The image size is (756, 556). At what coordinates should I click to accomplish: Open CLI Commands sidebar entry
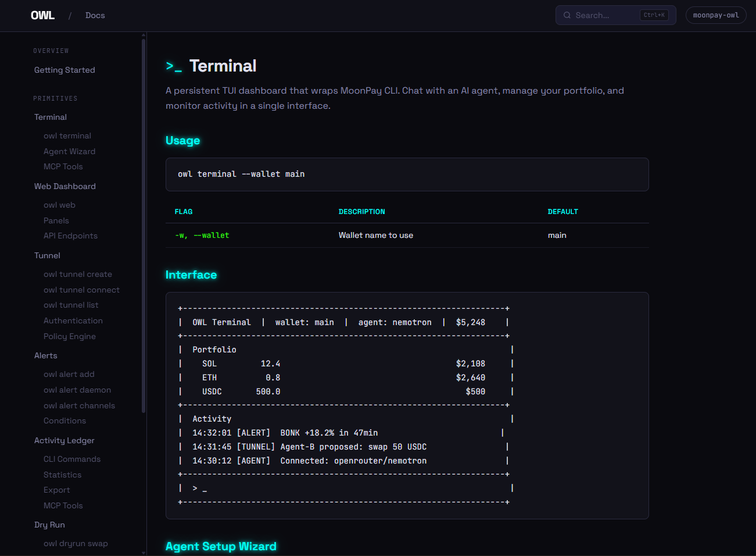(72, 459)
